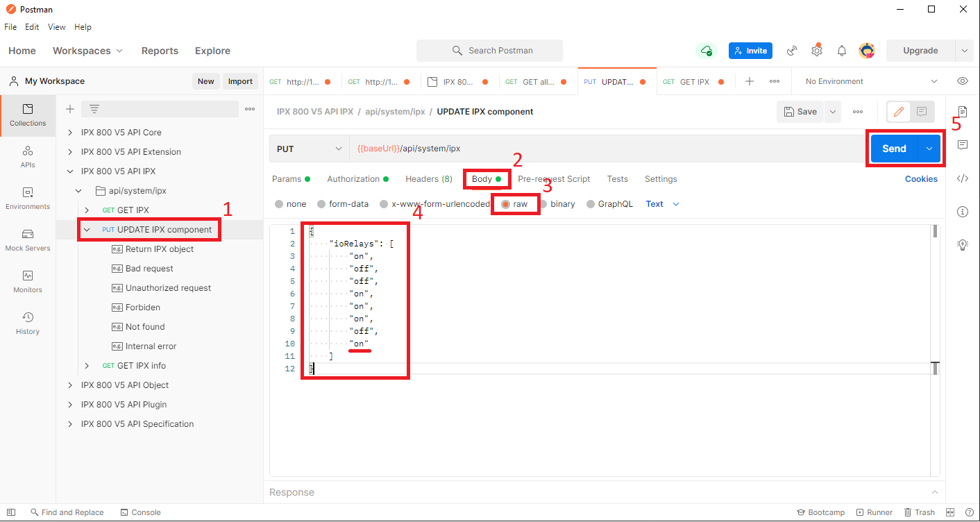The width and height of the screenshot is (980, 522).
Task: Click the Save button
Action: (801, 112)
